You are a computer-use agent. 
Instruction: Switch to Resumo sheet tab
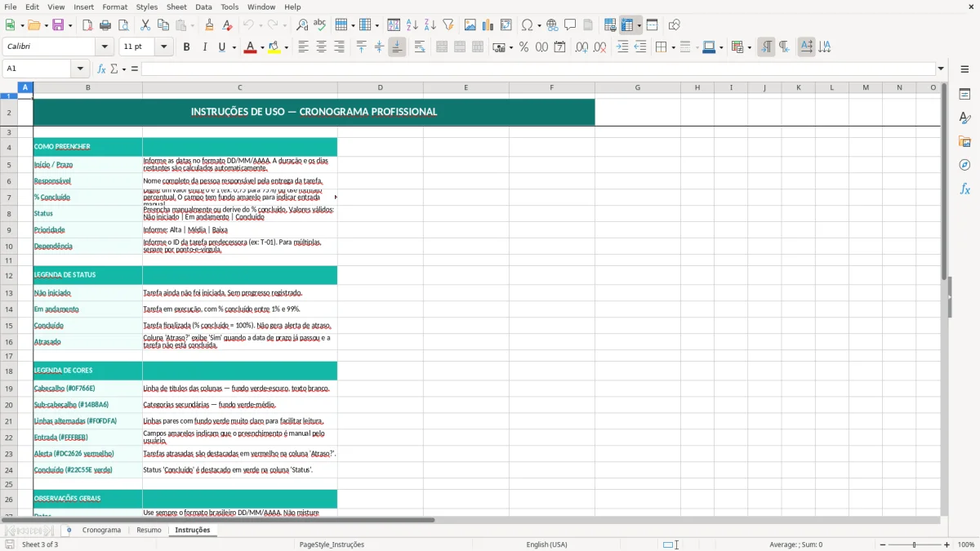(x=149, y=530)
